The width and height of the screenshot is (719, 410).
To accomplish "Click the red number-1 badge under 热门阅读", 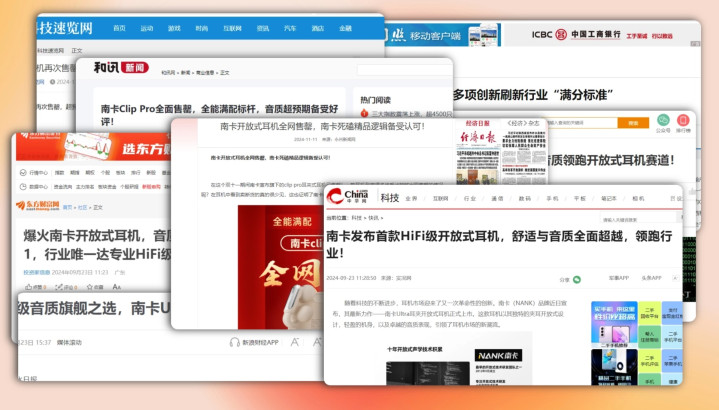I will pyautogui.click(x=365, y=113).
